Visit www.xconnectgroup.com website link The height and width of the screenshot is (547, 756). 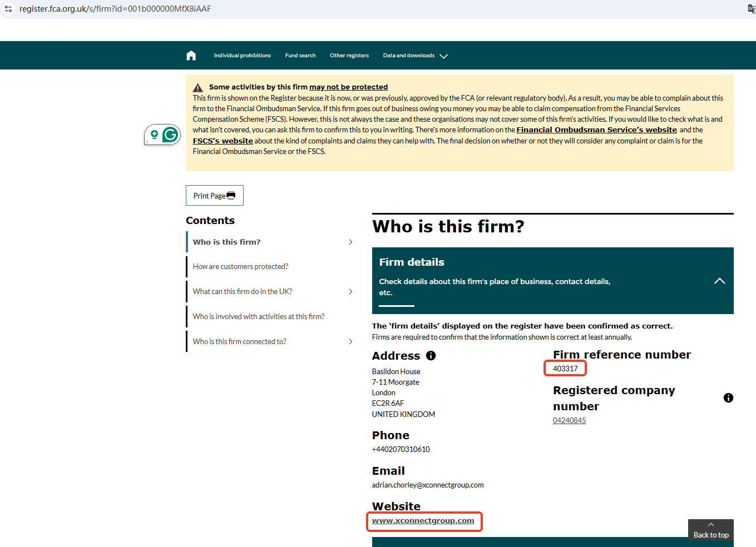[423, 521]
